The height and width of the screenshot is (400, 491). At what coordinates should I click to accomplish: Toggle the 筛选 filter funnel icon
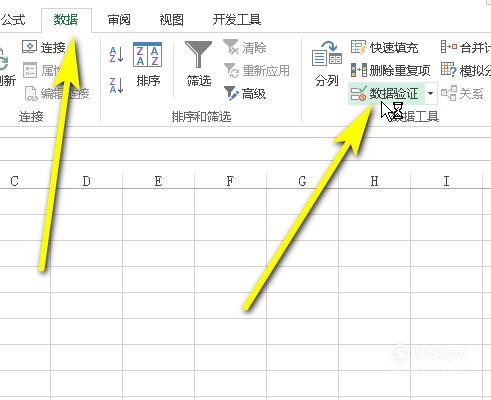tap(198, 54)
